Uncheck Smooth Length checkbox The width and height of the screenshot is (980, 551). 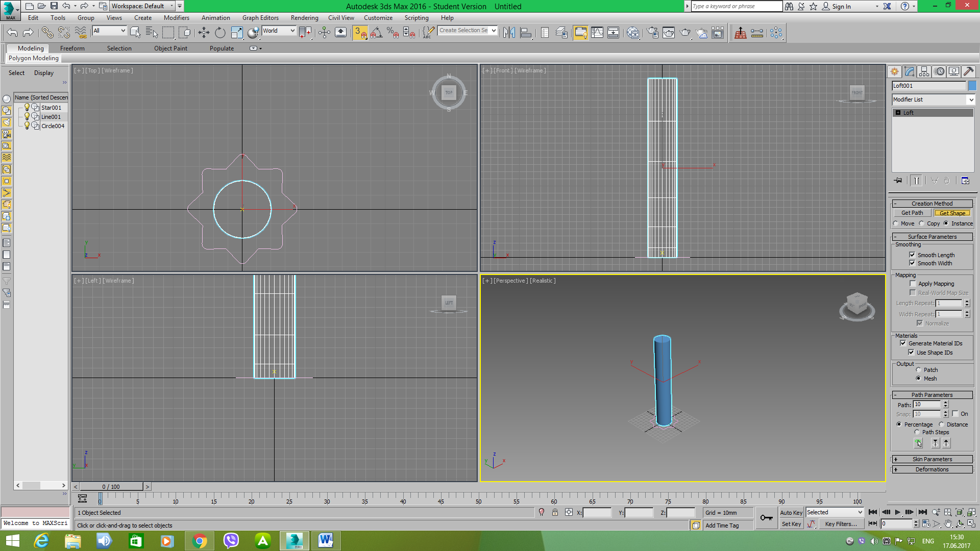(x=912, y=255)
